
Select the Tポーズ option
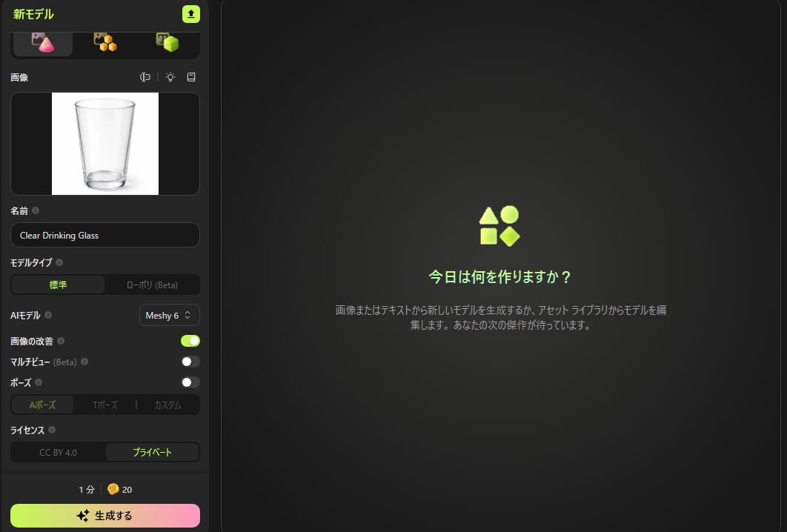[104, 405]
